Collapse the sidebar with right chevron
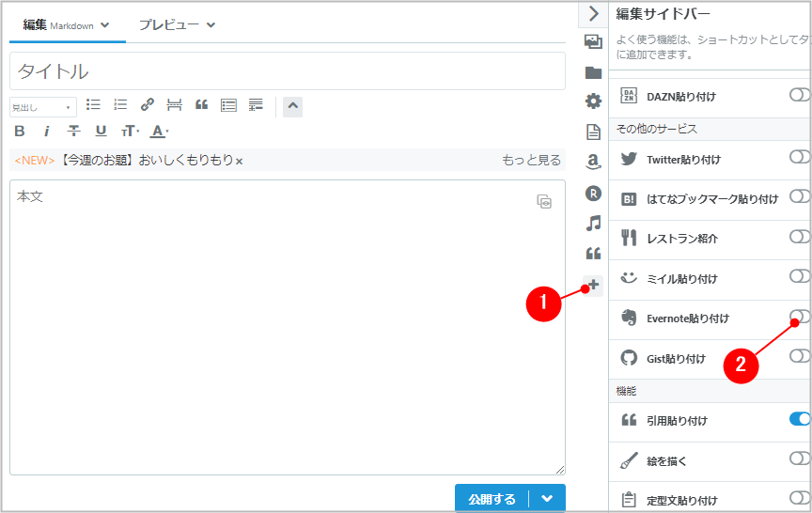812x513 pixels. 593,13
